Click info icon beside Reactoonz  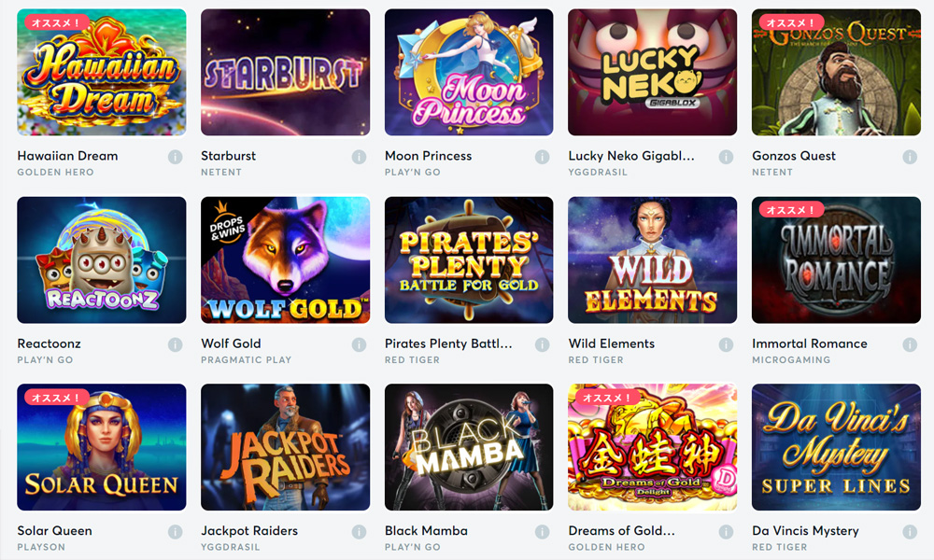pyautogui.click(x=175, y=344)
